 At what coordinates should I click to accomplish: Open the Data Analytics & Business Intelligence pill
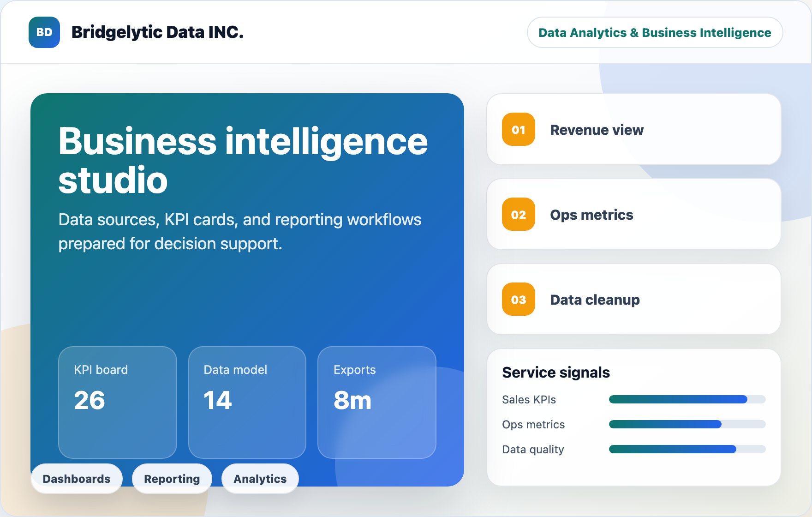[655, 32]
